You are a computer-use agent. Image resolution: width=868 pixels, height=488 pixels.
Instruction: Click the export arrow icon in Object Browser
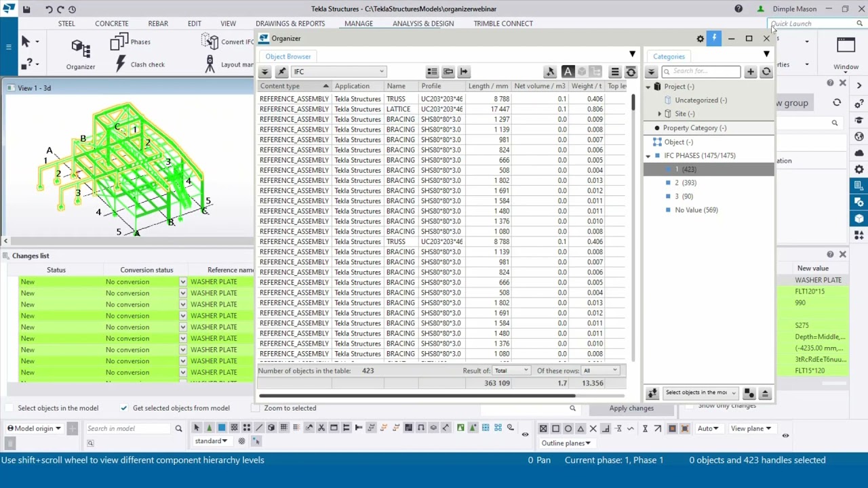tap(464, 72)
